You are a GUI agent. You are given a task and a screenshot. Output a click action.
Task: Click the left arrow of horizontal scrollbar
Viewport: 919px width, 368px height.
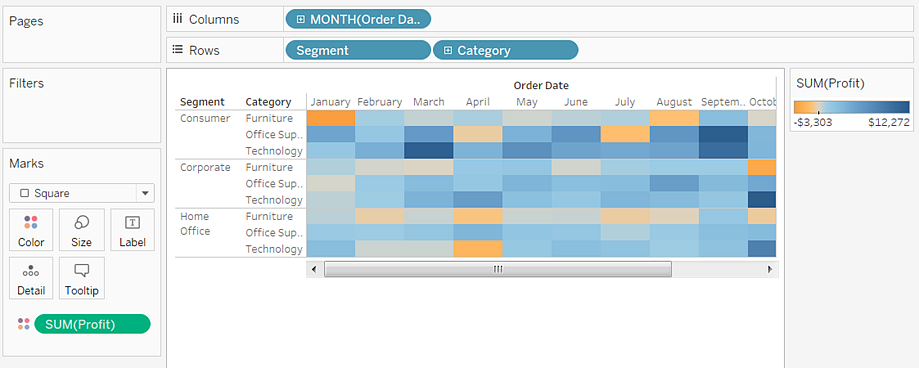[314, 269]
